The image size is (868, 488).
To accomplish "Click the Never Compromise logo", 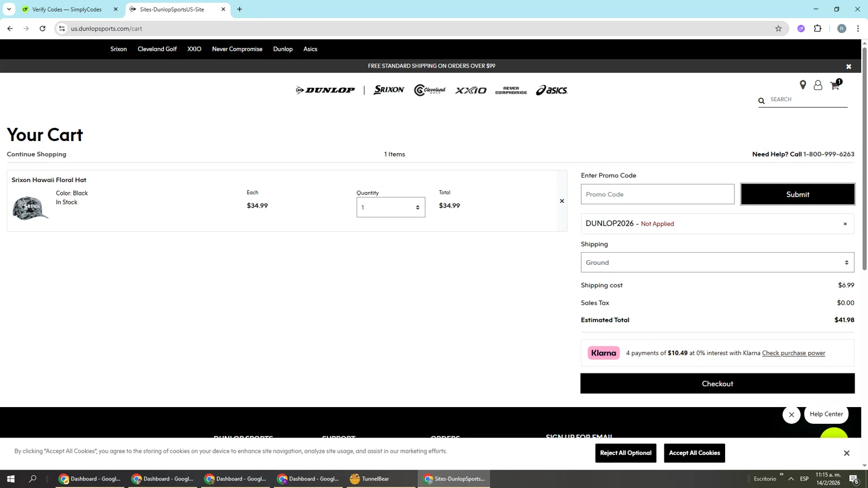I will click(511, 90).
